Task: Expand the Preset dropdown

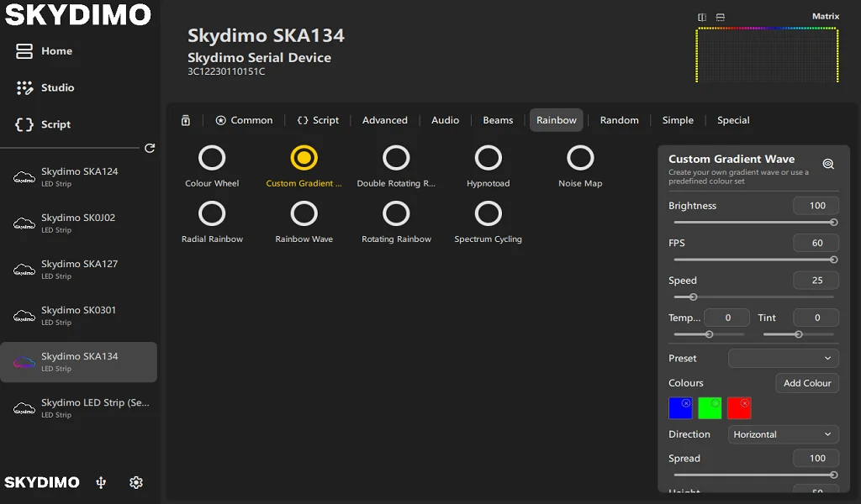Action: click(783, 359)
